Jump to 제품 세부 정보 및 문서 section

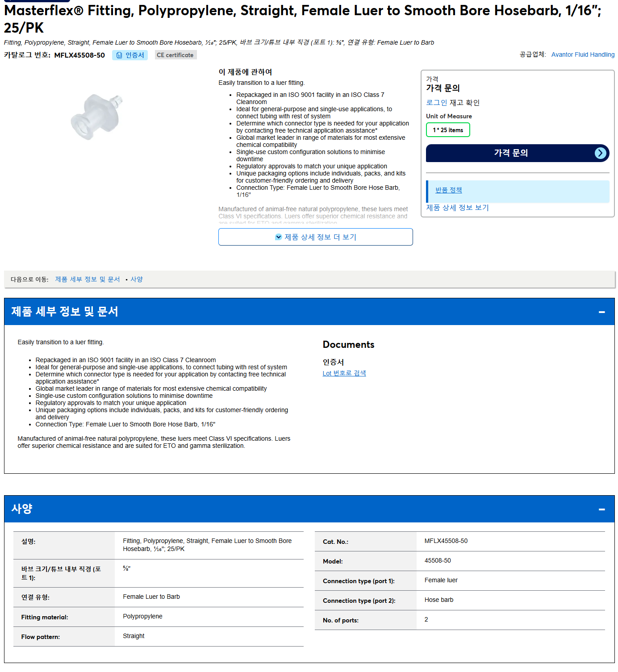point(88,280)
